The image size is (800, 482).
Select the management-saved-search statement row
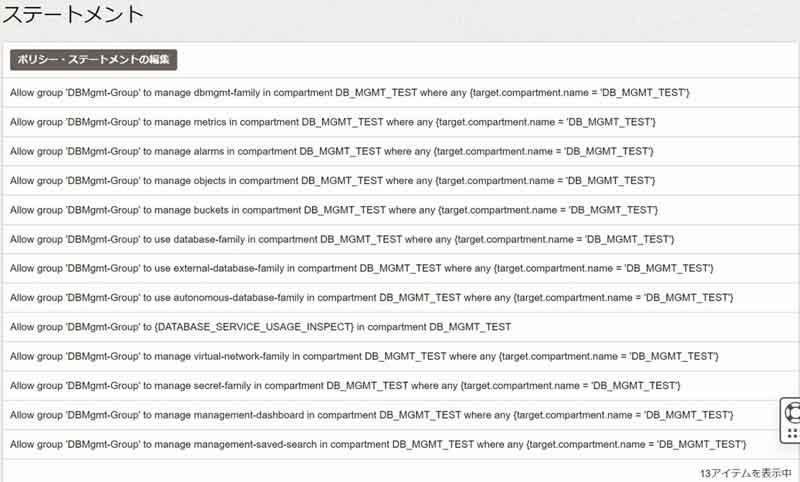point(400,444)
